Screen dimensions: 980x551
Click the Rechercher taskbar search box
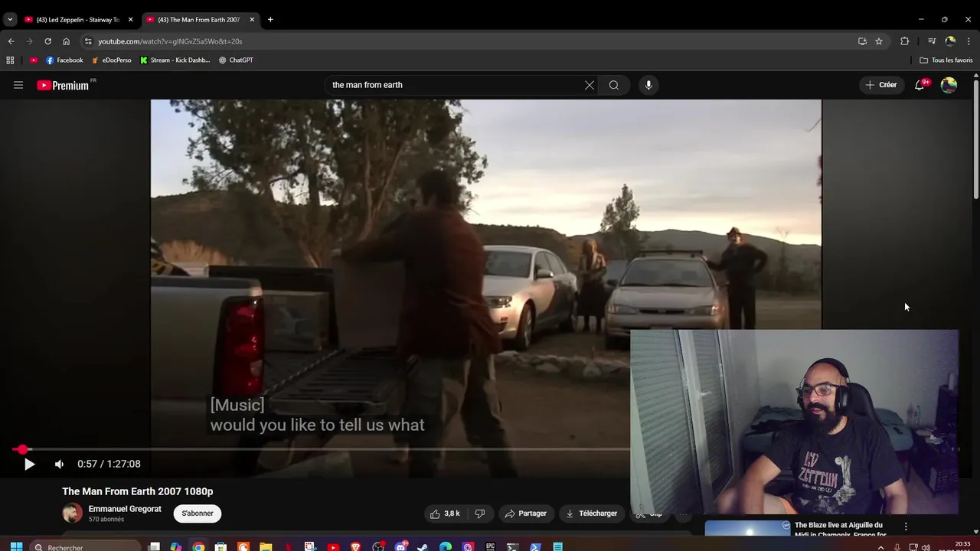click(86, 546)
